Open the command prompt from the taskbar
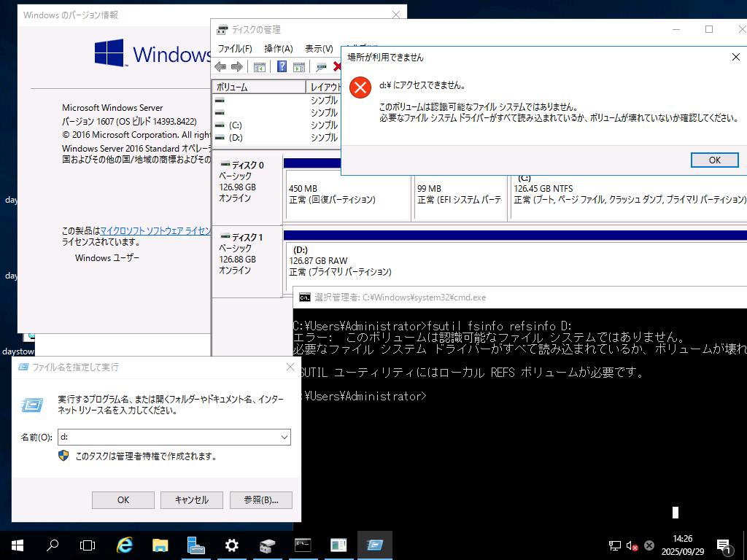The height and width of the screenshot is (560, 747). click(x=303, y=545)
